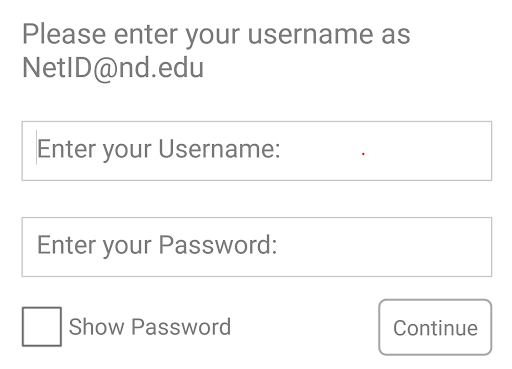The image size is (512, 369).
Task: Select the second login input box
Action: pos(257,247)
